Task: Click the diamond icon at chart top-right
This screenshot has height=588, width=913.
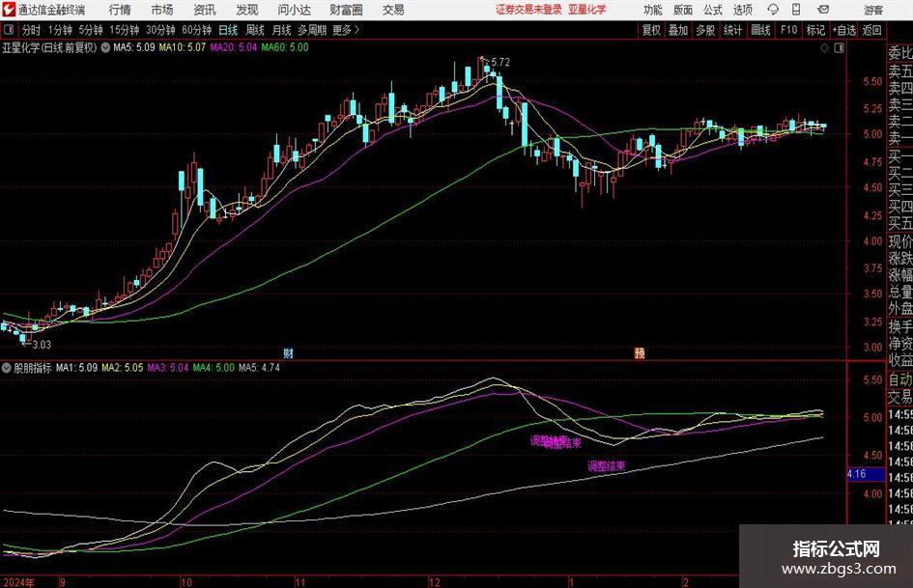Action: pyautogui.click(x=824, y=48)
